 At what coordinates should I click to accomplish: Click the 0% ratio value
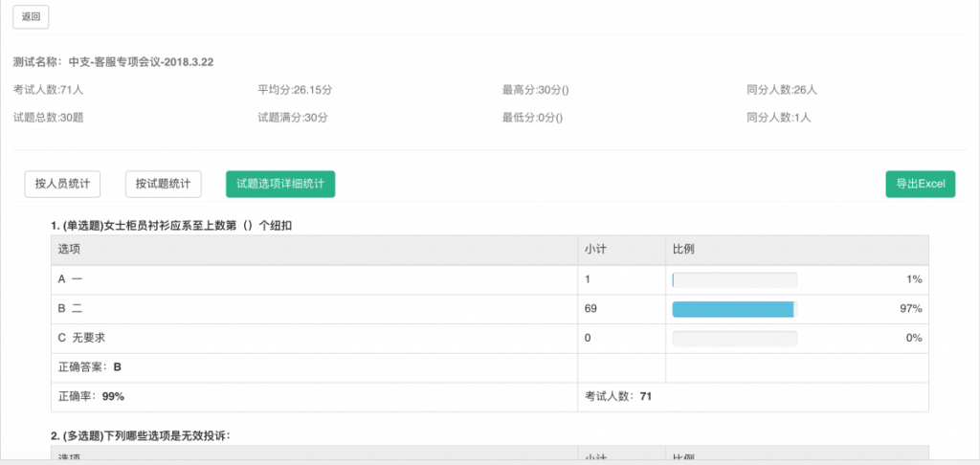(914, 338)
